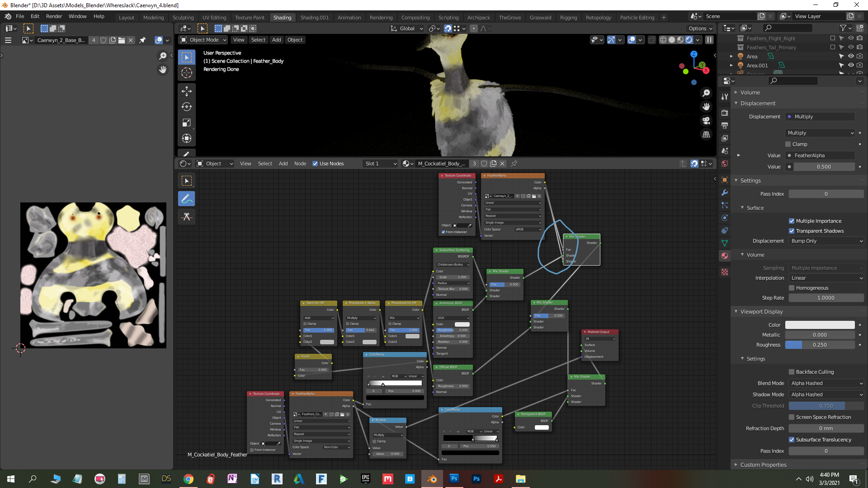
Task: Adjust the Roughness slider in Viewport Display
Action: coord(819,345)
